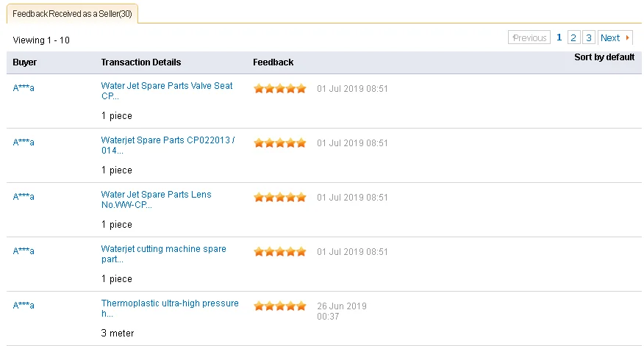Click the date on the Lens row
This screenshot has height=346, width=644.
tap(352, 198)
